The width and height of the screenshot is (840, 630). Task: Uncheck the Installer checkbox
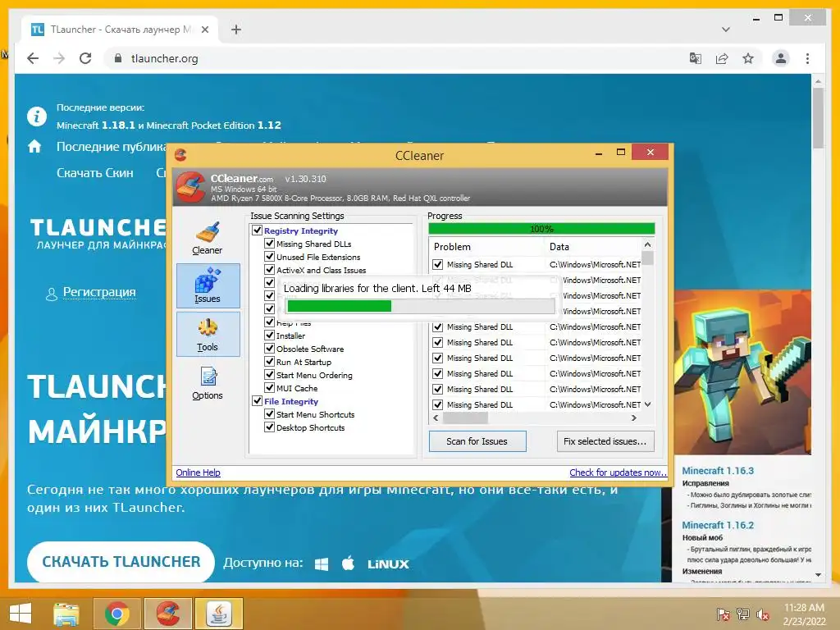[270, 336]
